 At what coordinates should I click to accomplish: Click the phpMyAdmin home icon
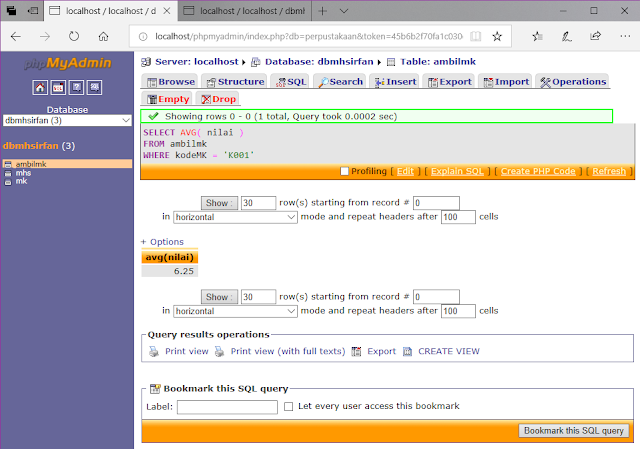pos(40,87)
